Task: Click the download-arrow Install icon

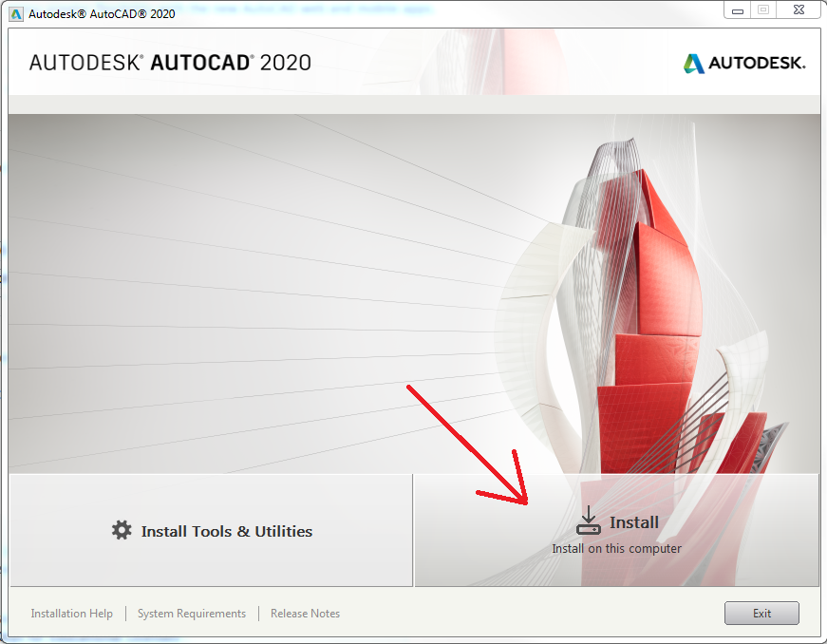Action: click(589, 522)
